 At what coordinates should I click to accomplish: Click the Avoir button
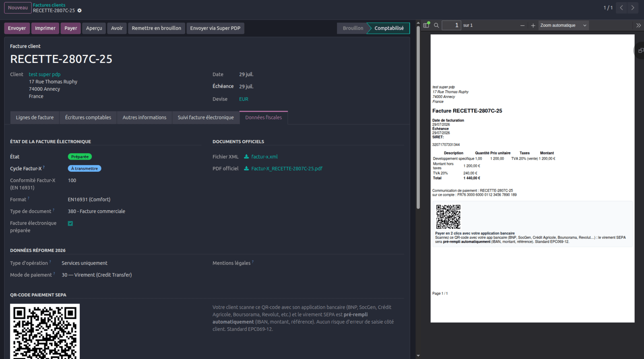[x=117, y=28]
